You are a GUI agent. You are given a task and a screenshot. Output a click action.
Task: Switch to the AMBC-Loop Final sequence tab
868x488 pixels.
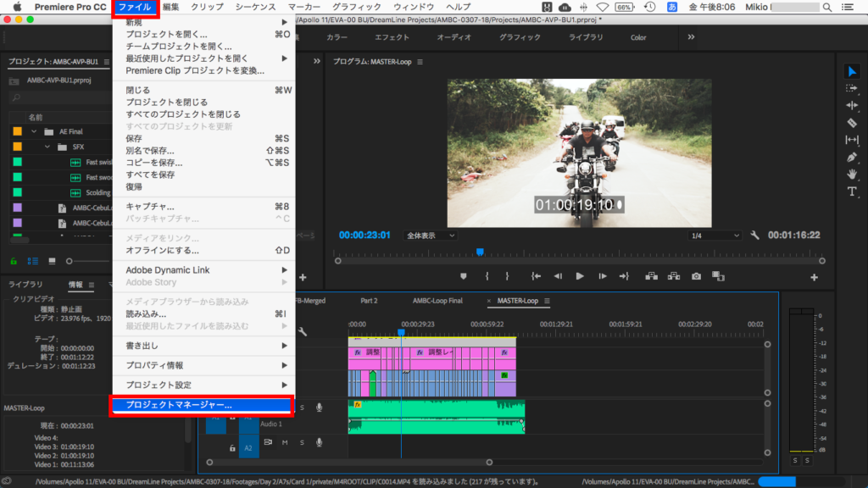tap(437, 301)
